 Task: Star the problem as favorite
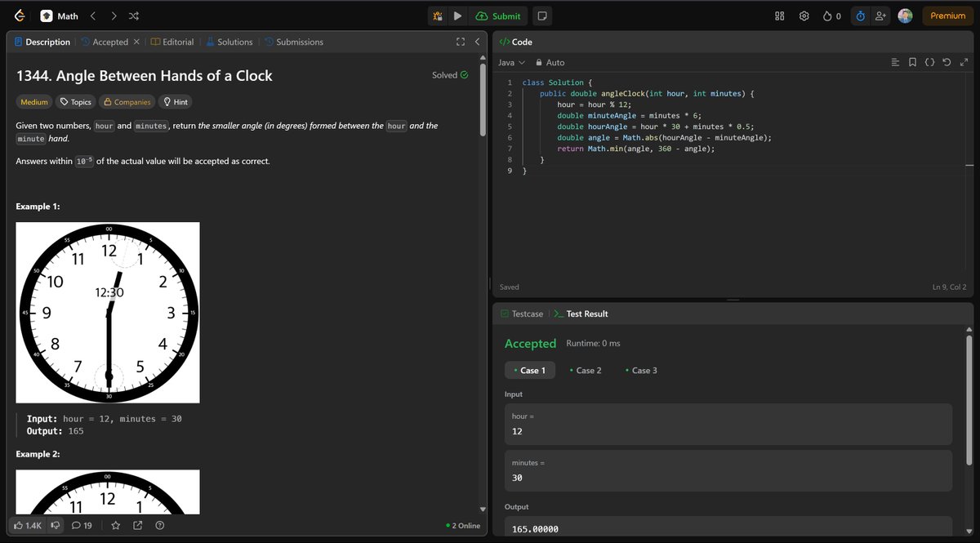pyautogui.click(x=115, y=525)
